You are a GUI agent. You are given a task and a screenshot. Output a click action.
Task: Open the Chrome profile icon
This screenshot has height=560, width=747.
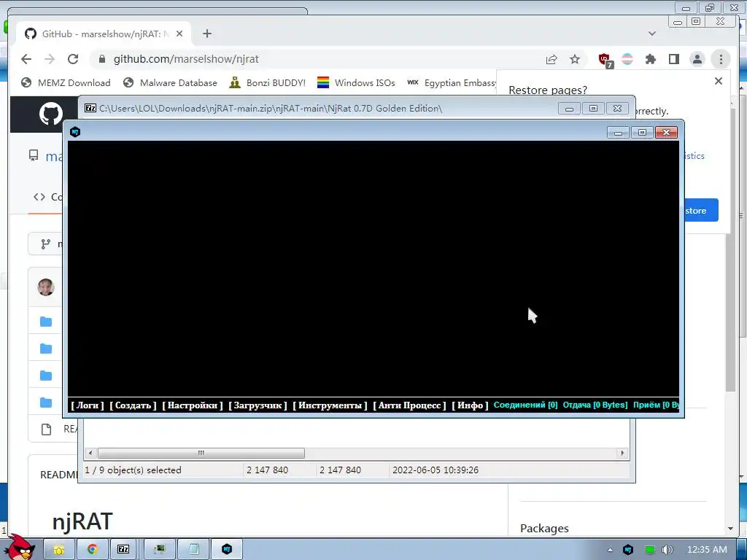pos(697,59)
